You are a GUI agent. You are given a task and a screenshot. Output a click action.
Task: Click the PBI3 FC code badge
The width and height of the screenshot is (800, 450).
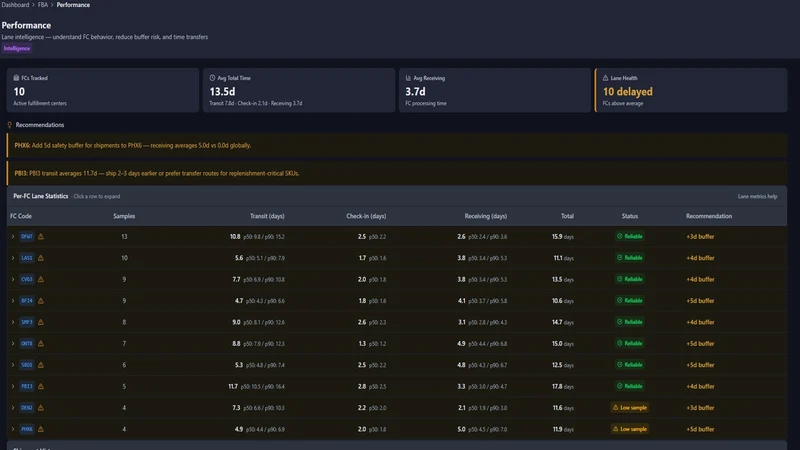tap(27, 387)
